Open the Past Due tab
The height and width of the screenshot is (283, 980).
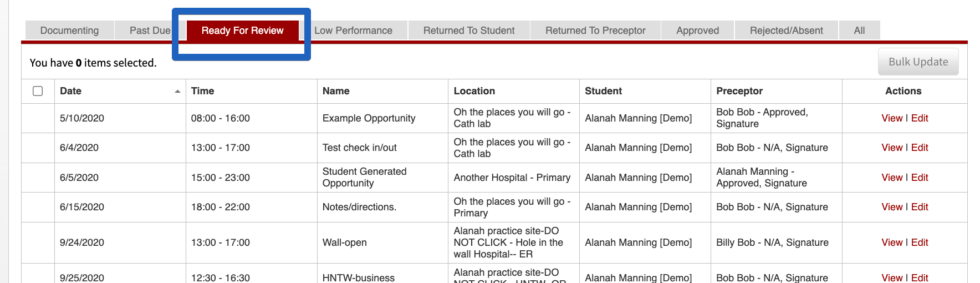(x=150, y=31)
